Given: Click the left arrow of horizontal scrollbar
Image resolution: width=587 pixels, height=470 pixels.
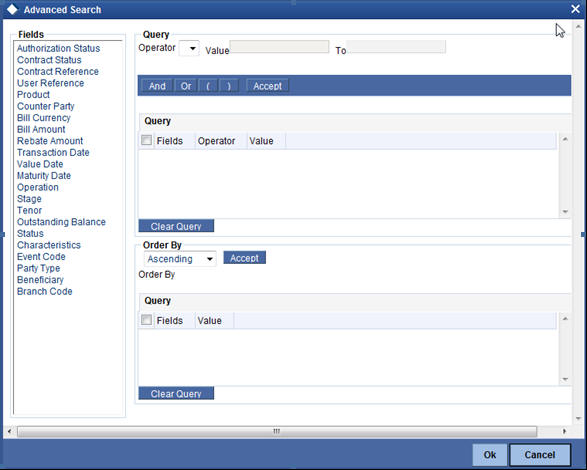Looking at the screenshot, I should pyautogui.click(x=9, y=431).
